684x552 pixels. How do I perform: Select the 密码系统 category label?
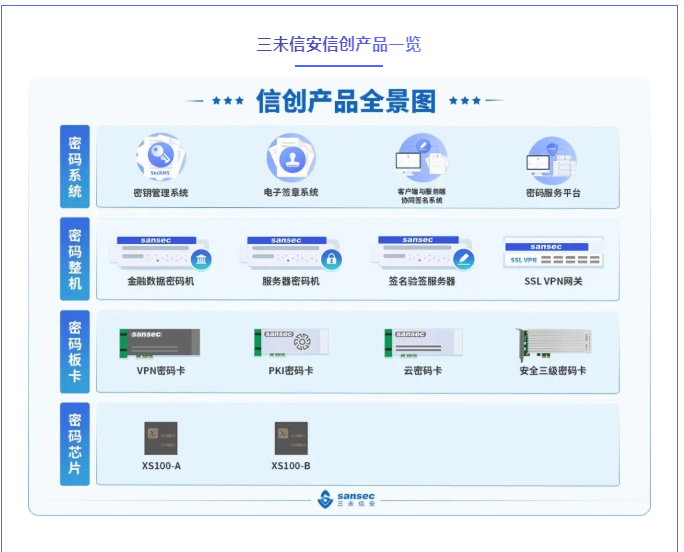pyautogui.click(x=75, y=166)
